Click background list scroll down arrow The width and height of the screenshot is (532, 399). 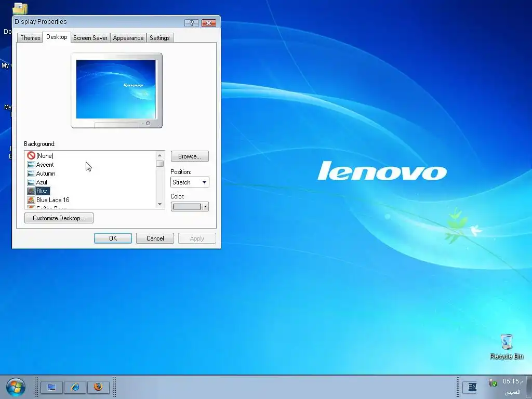[160, 204]
